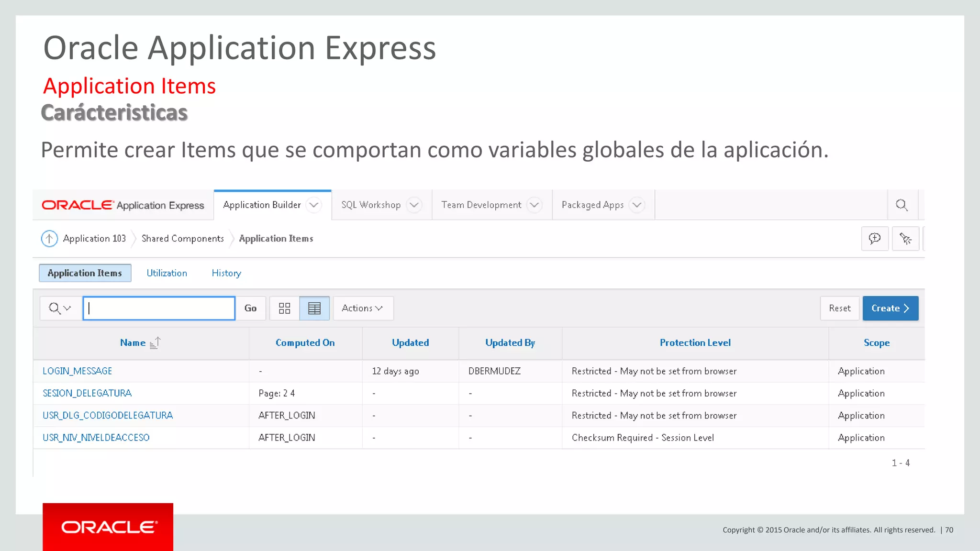This screenshot has height=551, width=980.
Task: Click the Computed On column header
Action: (x=305, y=343)
